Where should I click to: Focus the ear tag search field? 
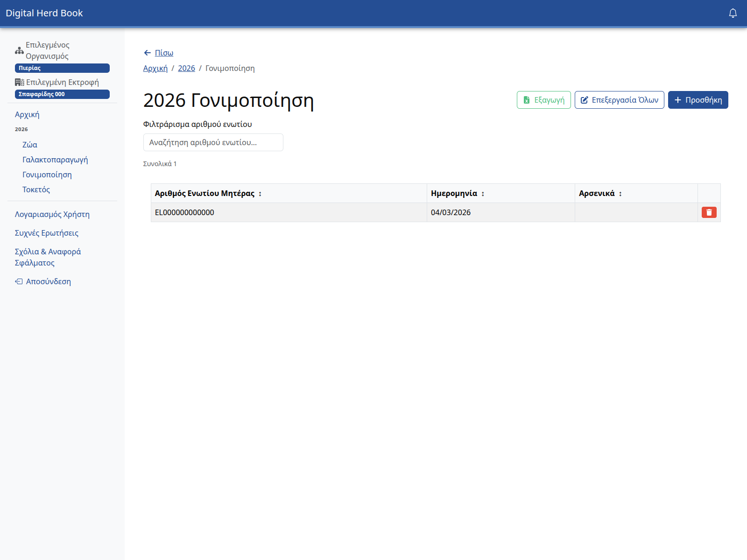pos(213,142)
